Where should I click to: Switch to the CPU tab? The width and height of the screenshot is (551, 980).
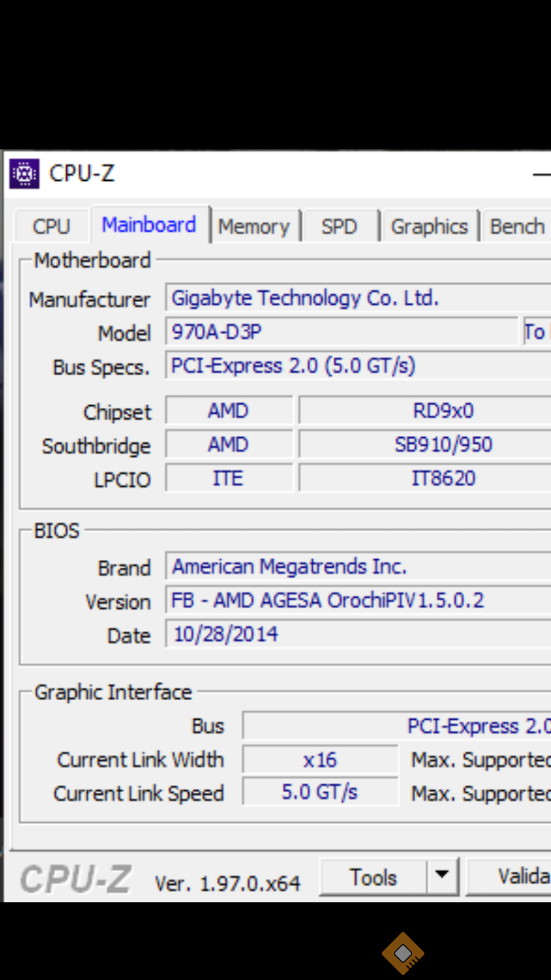(51, 226)
